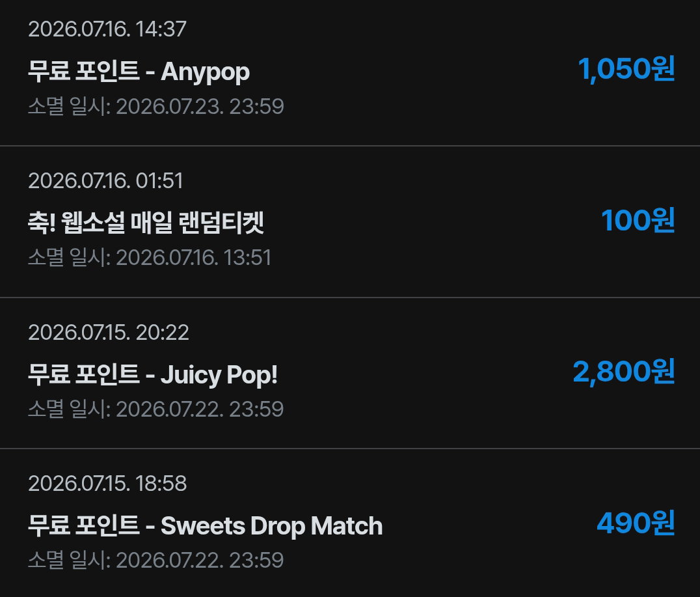Click the word Anypop in the title

(x=206, y=72)
